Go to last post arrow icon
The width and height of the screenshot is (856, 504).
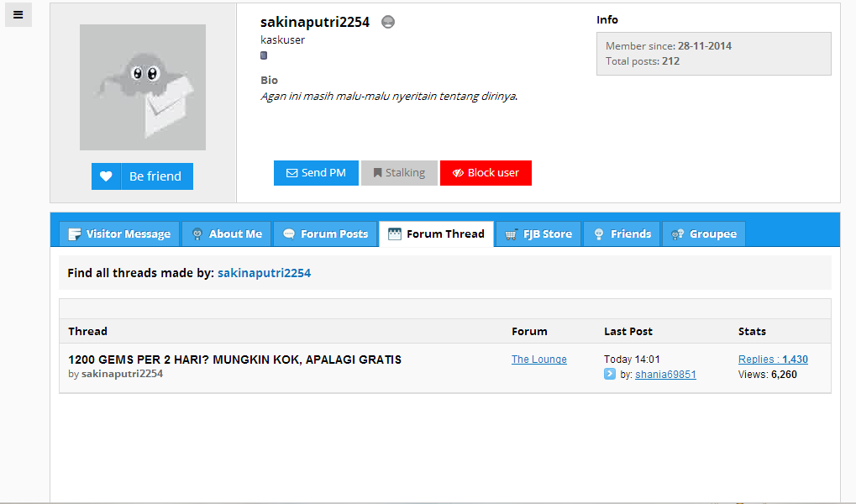tap(610, 374)
